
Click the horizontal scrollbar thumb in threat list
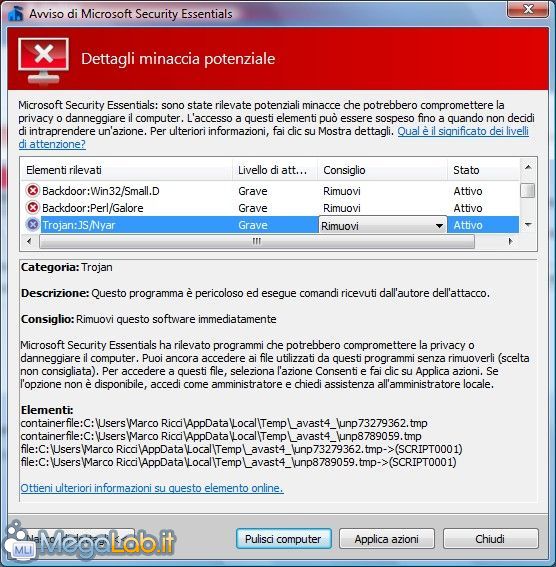pyautogui.click(x=257, y=242)
